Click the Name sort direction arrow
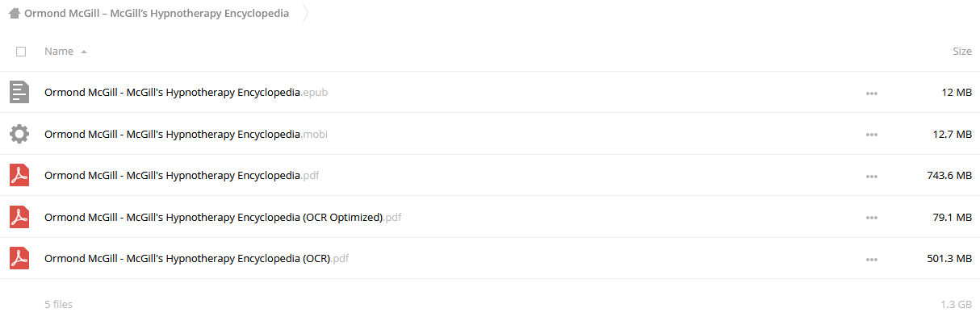 [84, 52]
